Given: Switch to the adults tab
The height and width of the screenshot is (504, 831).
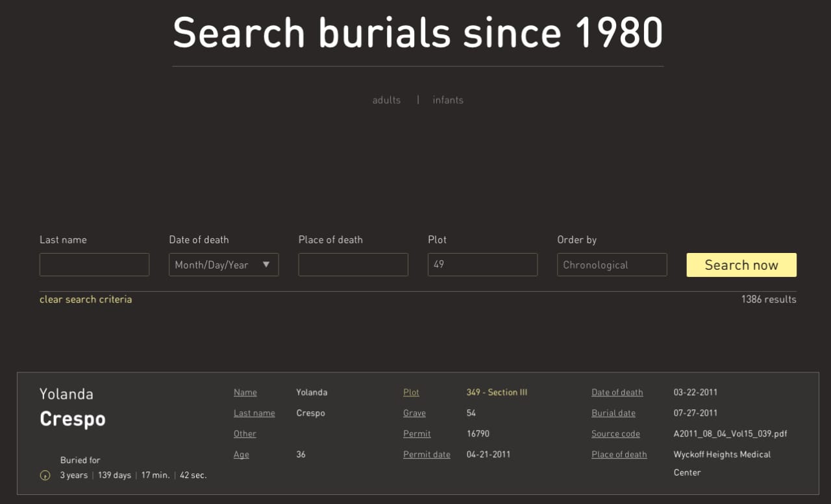Looking at the screenshot, I should pyautogui.click(x=386, y=100).
